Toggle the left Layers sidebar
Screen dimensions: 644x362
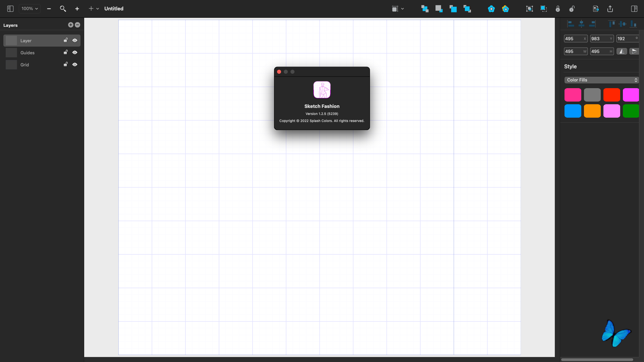coord(10,9)
